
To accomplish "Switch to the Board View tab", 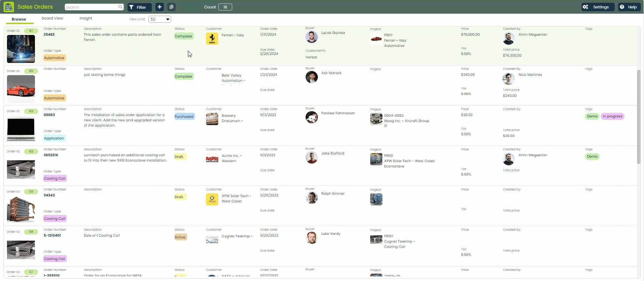I will (52, 18).
